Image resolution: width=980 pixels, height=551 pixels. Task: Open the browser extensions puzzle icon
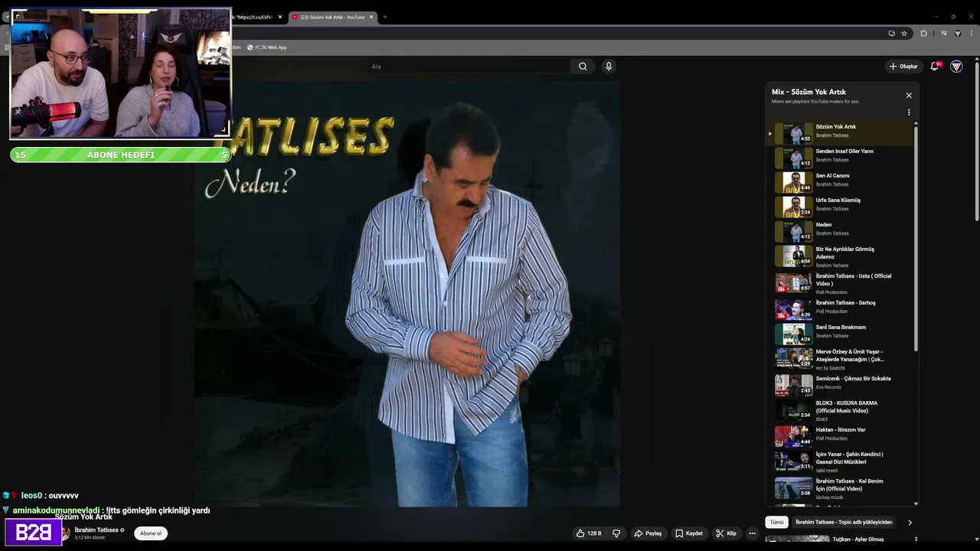point(923,34)
